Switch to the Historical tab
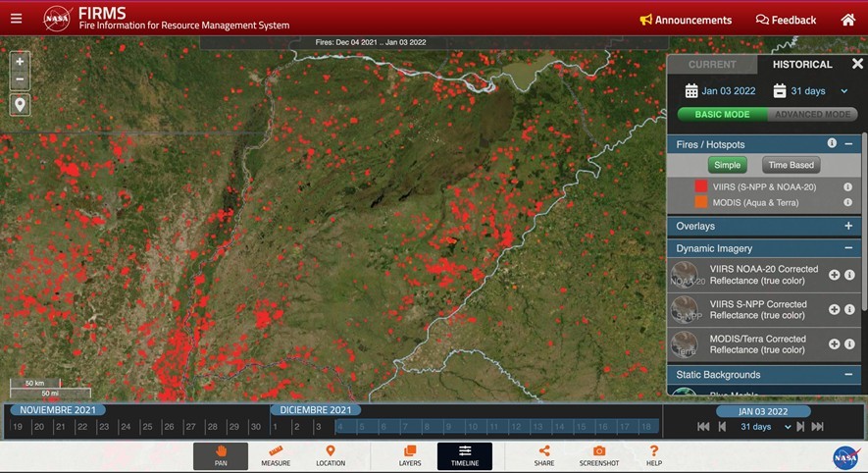The height and width of the screenshot is (473, 868). coord(801,65)
